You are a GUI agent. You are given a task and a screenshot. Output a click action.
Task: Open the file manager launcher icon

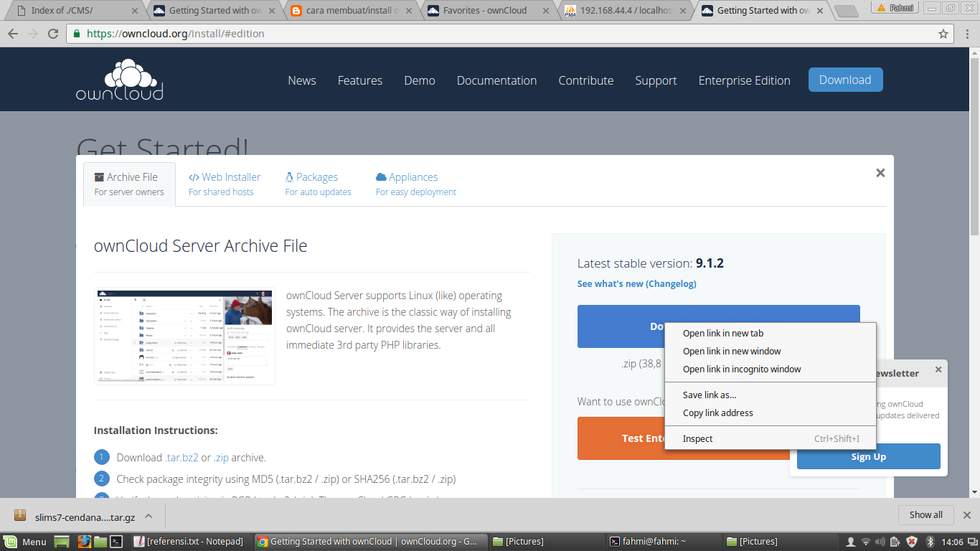(x=100, y=542)
